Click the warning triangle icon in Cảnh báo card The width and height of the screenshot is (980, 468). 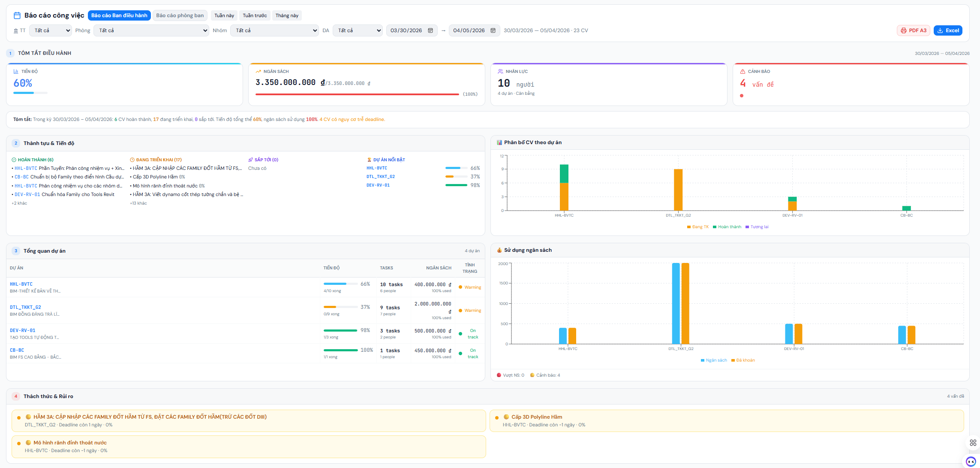click(743, 72)
